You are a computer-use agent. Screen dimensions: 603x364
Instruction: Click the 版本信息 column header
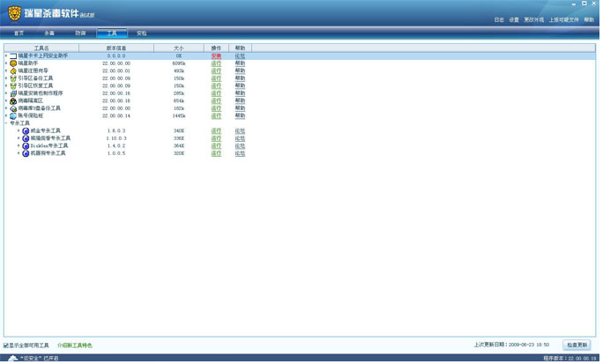point(116,48)
